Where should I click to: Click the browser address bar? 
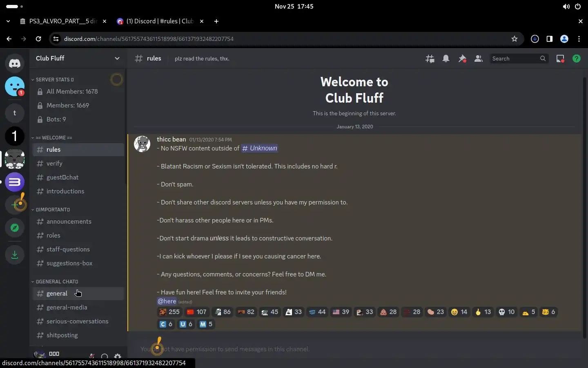coord(286,39)
